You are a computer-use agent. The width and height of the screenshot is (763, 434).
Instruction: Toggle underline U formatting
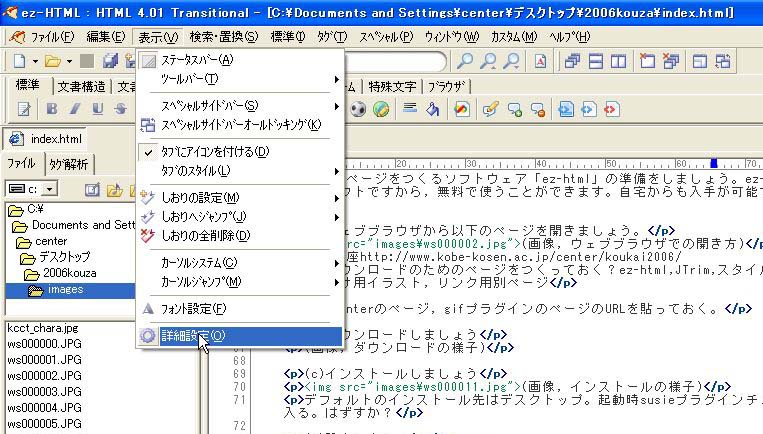pyautogui.click(x=98, y=109)
